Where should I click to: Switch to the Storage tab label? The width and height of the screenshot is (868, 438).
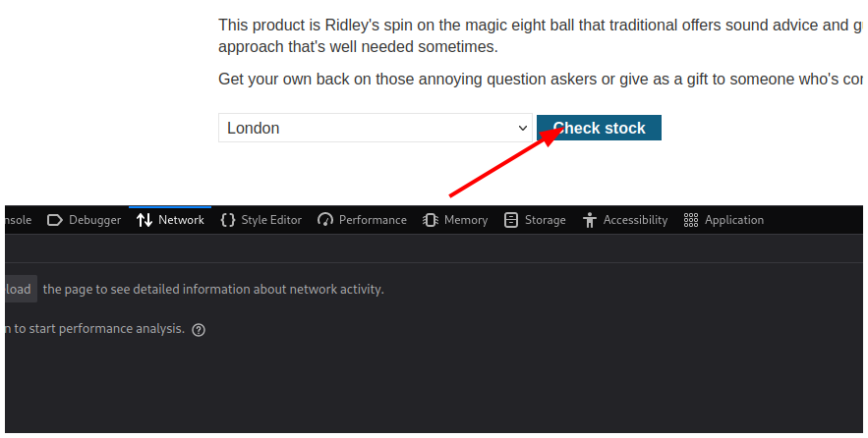pyautogui.click(x=545, y=220)
